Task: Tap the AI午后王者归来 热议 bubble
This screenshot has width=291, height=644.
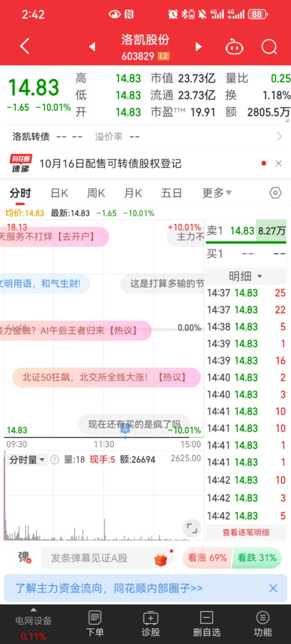Action: pyautogui.click(x=76, y=330)
